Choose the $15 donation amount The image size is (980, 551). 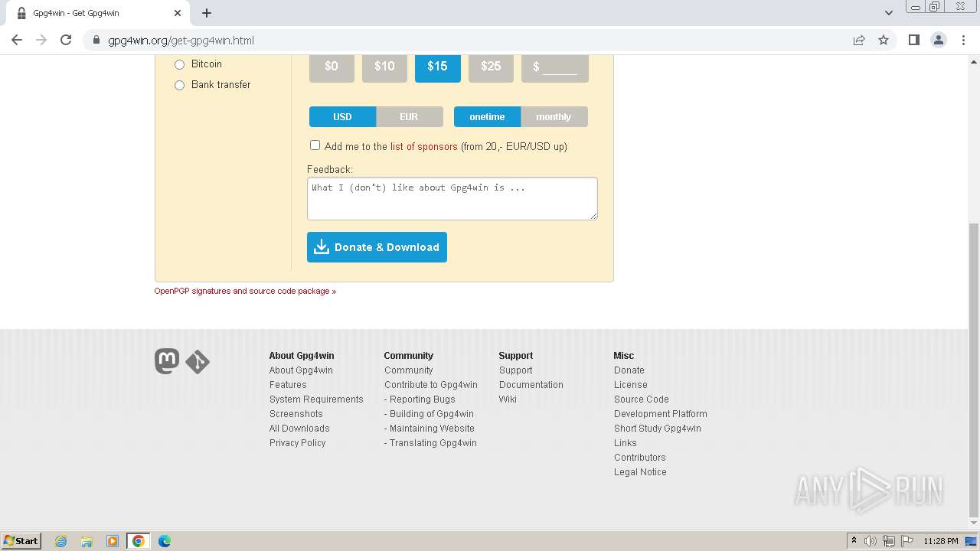(x=437, y=67)
